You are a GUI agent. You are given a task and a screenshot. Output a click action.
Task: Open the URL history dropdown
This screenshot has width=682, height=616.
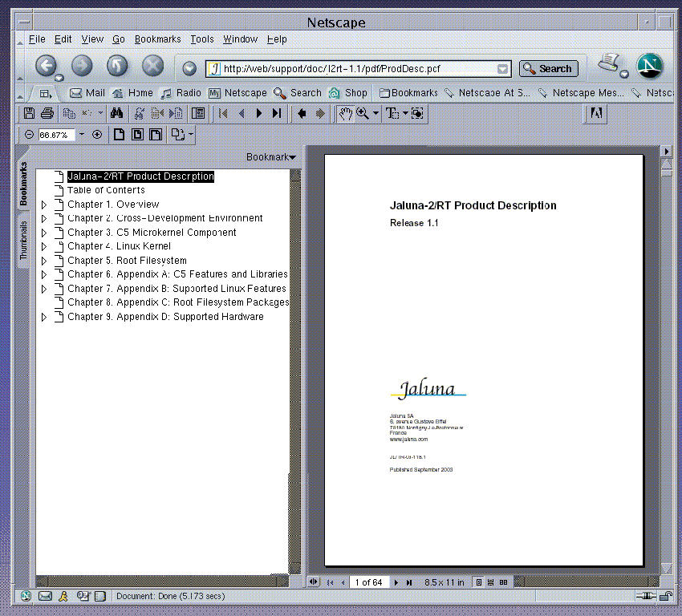[502, 69]
